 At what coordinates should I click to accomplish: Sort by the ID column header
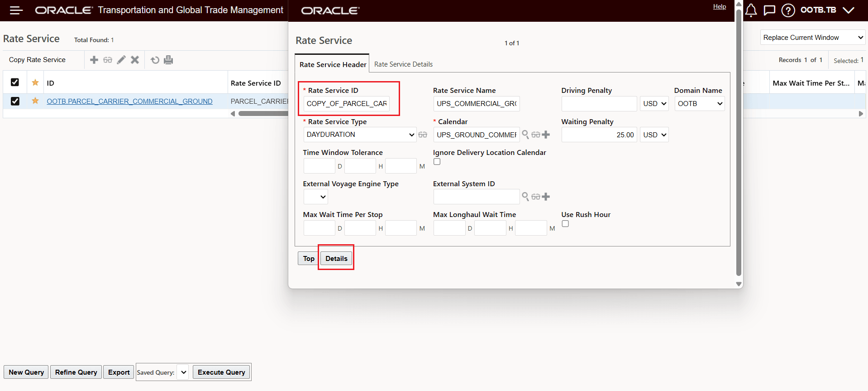coord(50,83)
